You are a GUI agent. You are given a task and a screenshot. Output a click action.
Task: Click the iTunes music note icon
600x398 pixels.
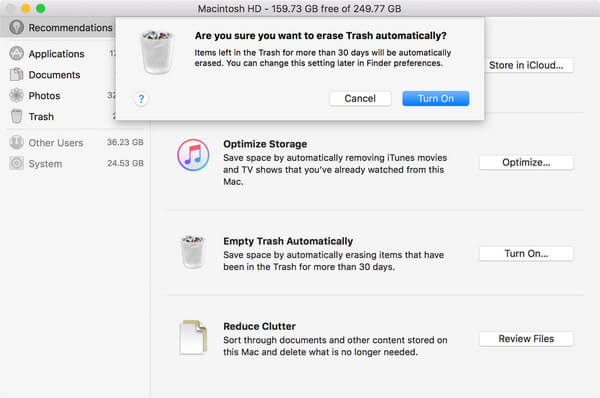193,155
